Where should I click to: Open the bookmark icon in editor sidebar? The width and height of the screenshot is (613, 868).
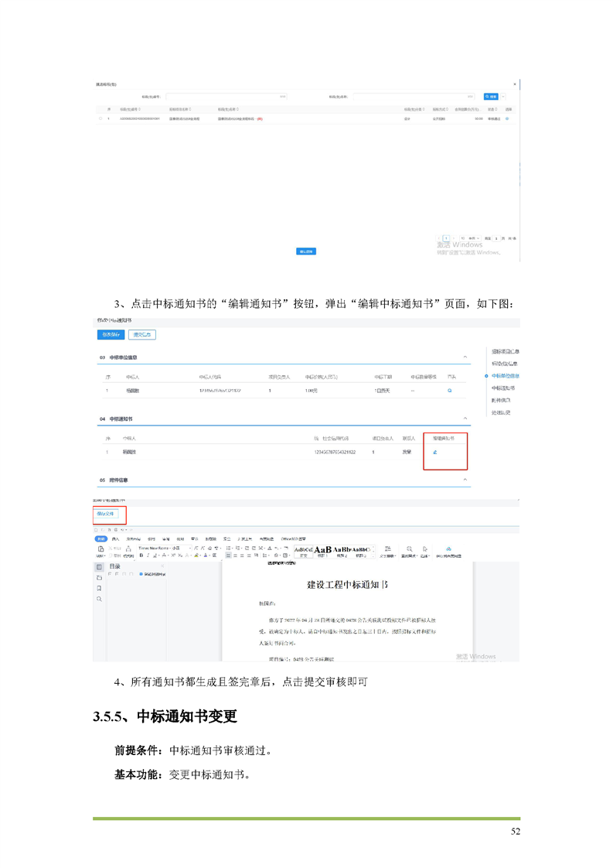[x=99, y=588]
